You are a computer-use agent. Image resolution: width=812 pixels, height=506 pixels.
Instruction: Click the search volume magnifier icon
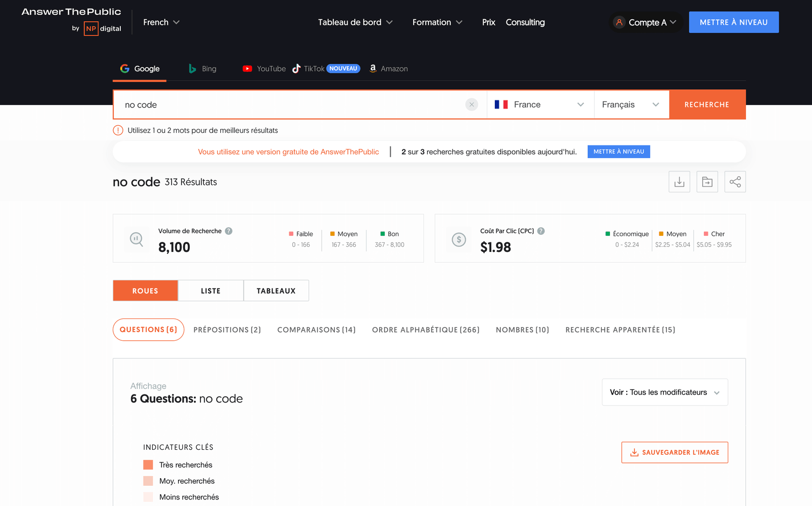pyautogui.click(x=137, y=239)
